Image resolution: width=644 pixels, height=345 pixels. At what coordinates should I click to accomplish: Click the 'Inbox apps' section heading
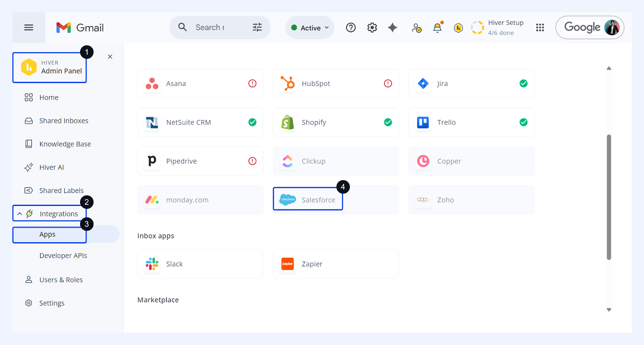[156, 236]
